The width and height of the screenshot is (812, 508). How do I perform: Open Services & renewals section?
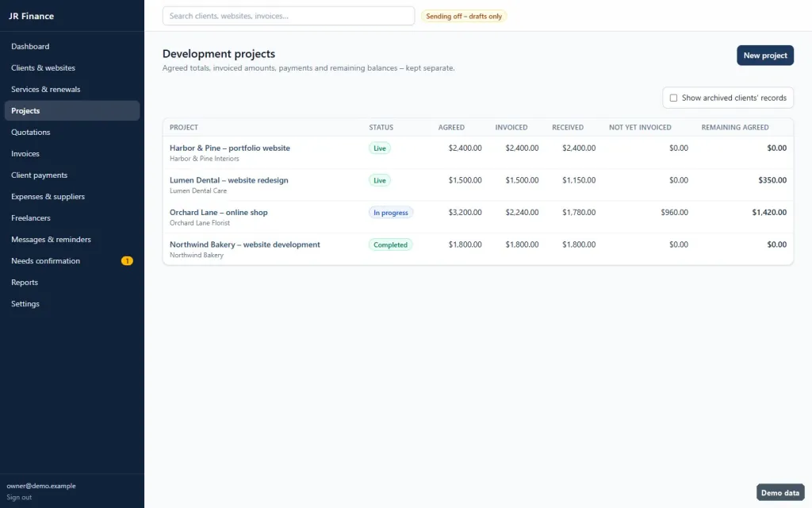(x=72, y=89)
